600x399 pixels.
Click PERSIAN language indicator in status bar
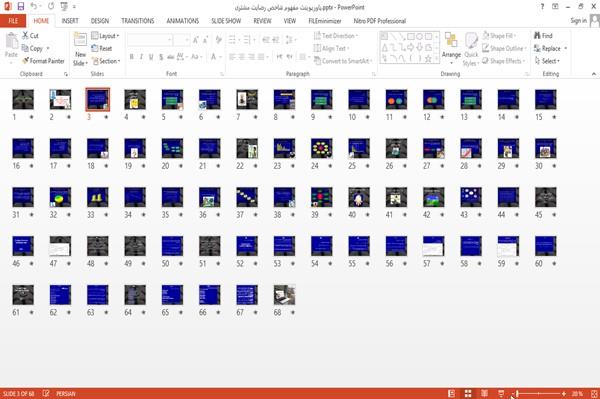pyautogui.click(x=66, y=394)
